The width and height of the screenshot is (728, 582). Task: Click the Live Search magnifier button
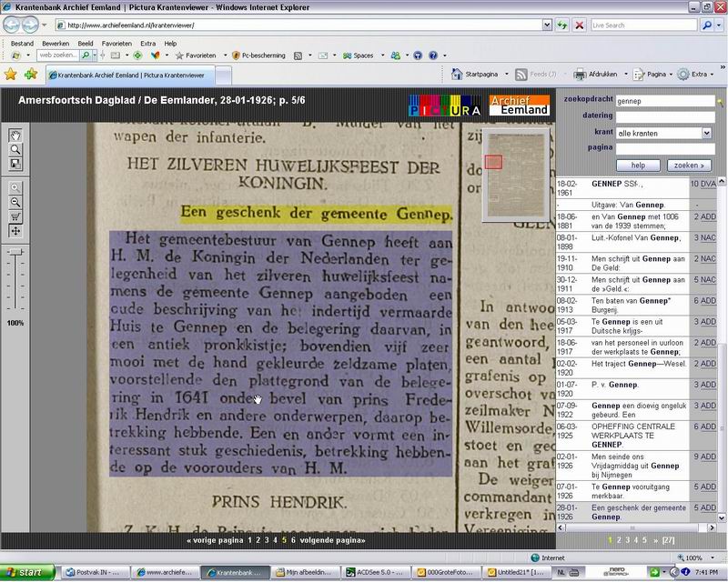707,25
